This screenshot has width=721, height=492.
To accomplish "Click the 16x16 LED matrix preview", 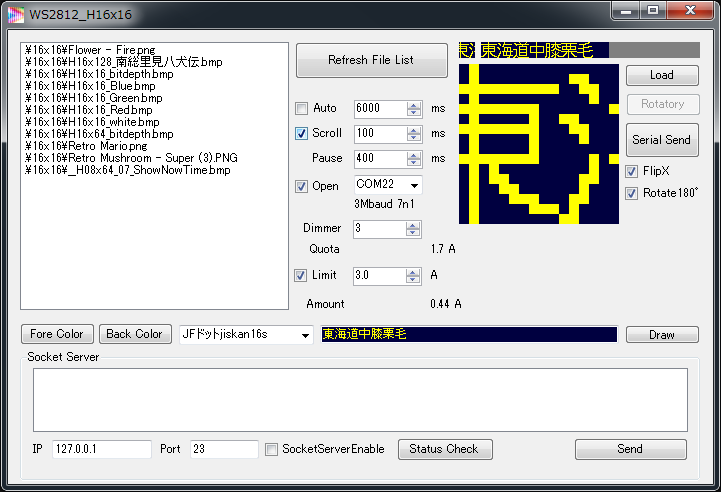I will tap(539, 144).
